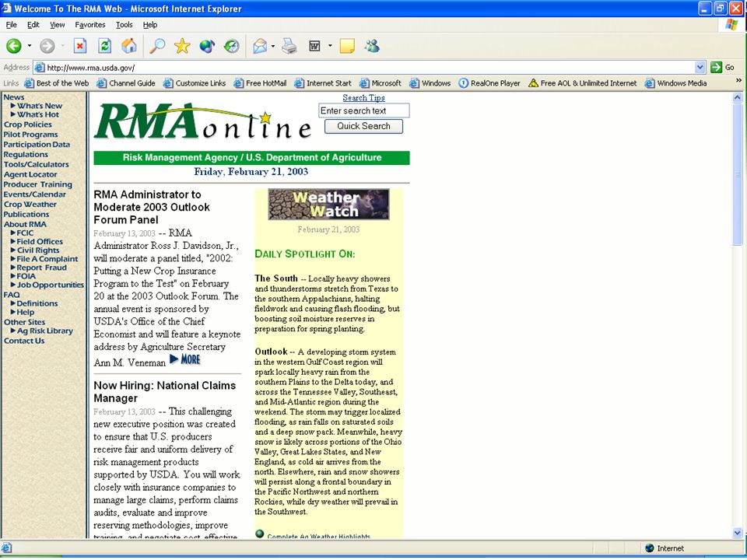This screenshot has height=560, width=747.
Task: Click the vertical scrollbar up arrow
Action: (738, 98)
